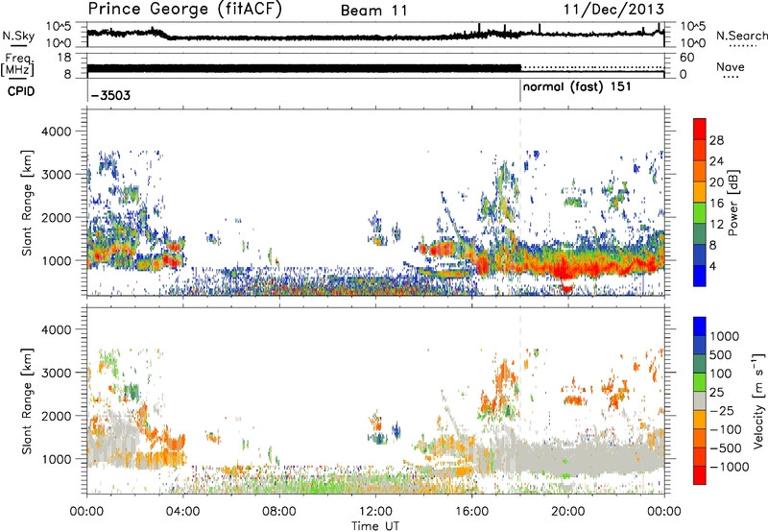Click the '24' power colorbar label
Image resolution: width=768 pixels, height=532 pixels.
(x=716, y=161)
